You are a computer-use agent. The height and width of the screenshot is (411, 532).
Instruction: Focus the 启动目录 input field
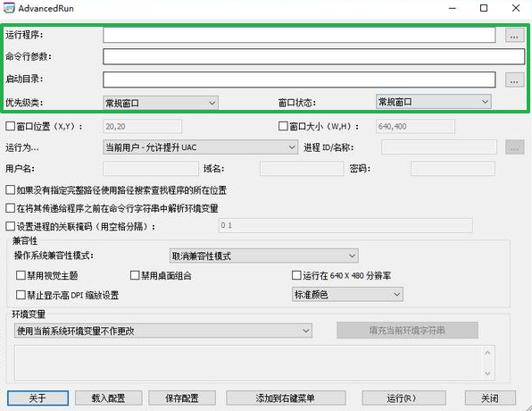click(x=299, y=80)
